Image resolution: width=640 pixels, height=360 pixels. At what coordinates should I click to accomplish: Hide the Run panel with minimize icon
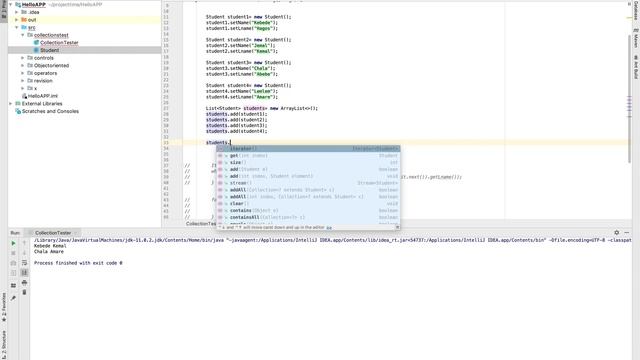click(627, 233)
